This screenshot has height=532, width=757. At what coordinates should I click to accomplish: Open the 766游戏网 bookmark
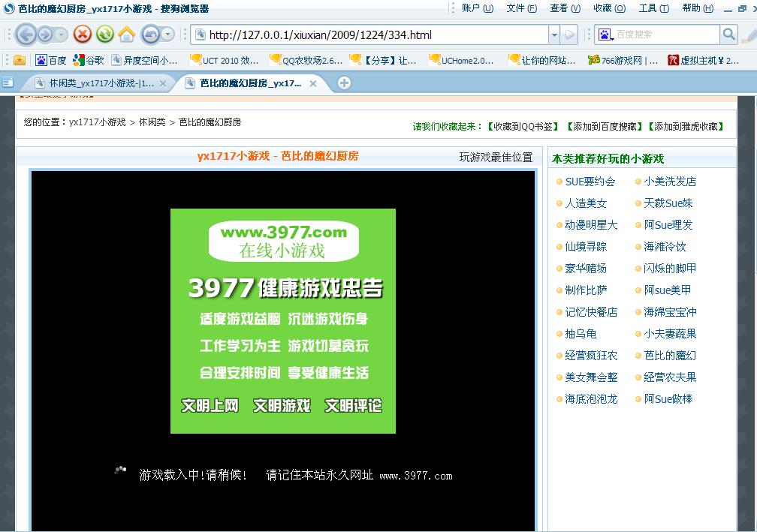623,60
